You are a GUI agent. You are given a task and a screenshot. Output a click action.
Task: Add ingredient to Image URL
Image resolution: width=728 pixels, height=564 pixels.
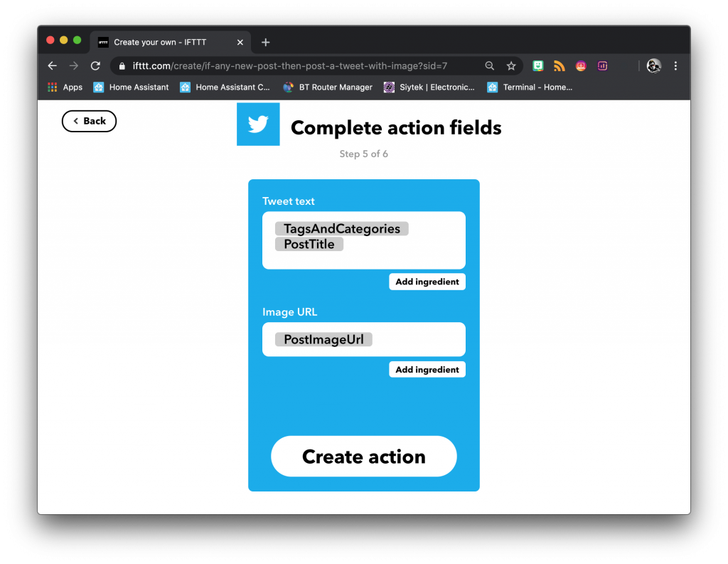tap(427, 369)
